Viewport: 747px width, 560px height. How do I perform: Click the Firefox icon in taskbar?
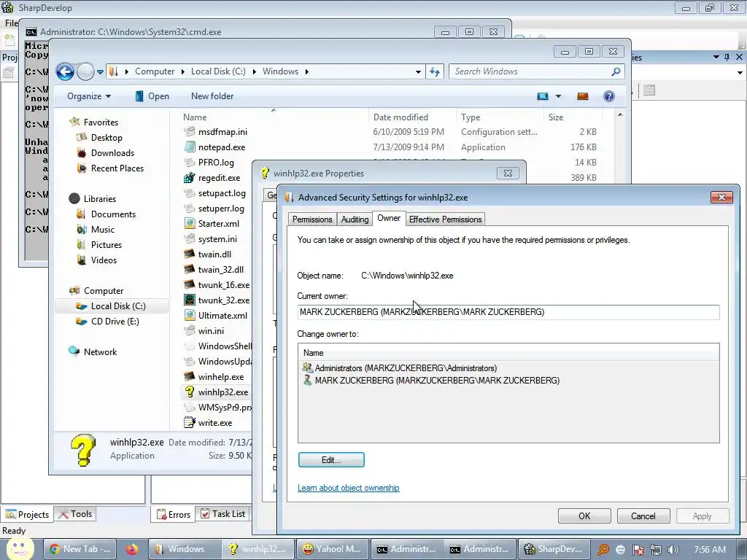pos(132,549)
